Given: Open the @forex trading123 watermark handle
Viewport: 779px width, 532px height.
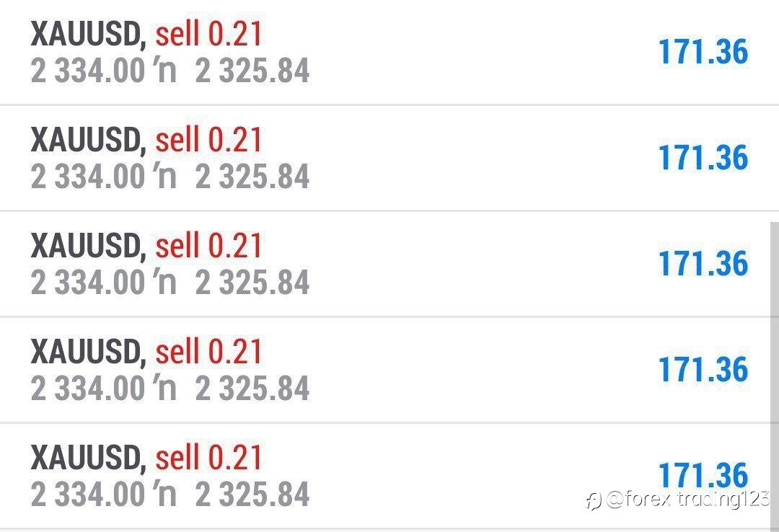Looking at the screenshot, I should tap(688, 499).
